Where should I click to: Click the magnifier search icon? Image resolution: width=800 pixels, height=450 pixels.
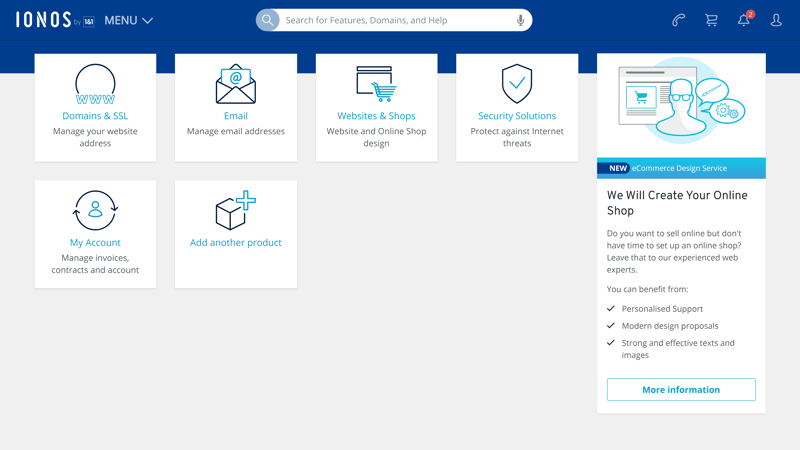click(x=268, y=20)
